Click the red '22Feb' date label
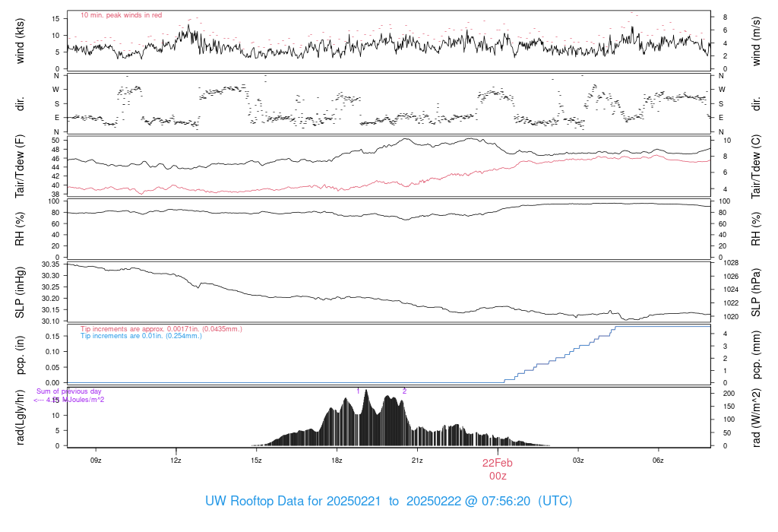The height and width of the screenshot is (532, 778). click(x=498, y=463)
